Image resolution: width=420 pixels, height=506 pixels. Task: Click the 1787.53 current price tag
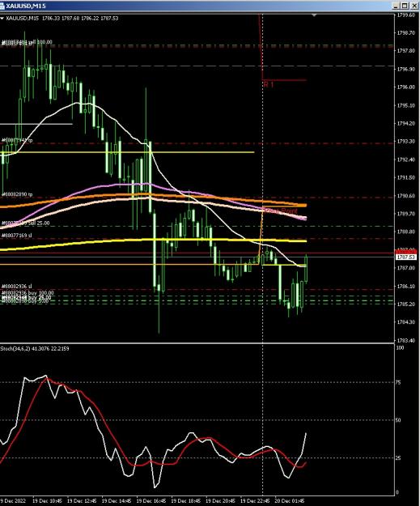click(405, 257)
